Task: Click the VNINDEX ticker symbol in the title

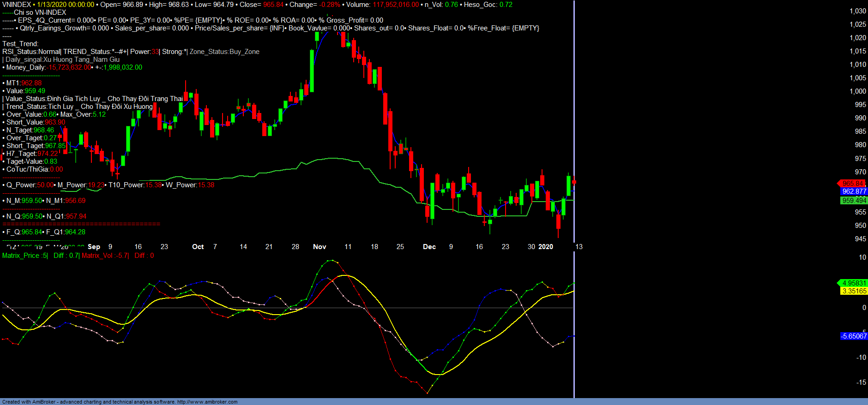Action: click(17, 5)
